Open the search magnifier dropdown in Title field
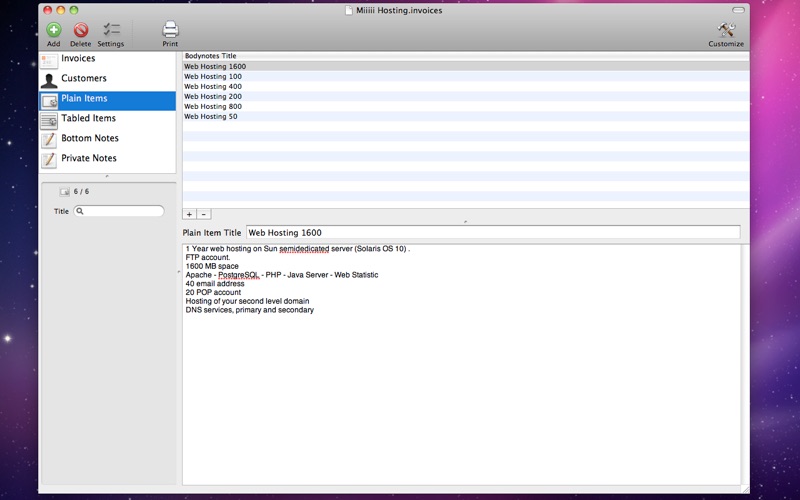The image size is (800, 500). (x=81, y=212)
